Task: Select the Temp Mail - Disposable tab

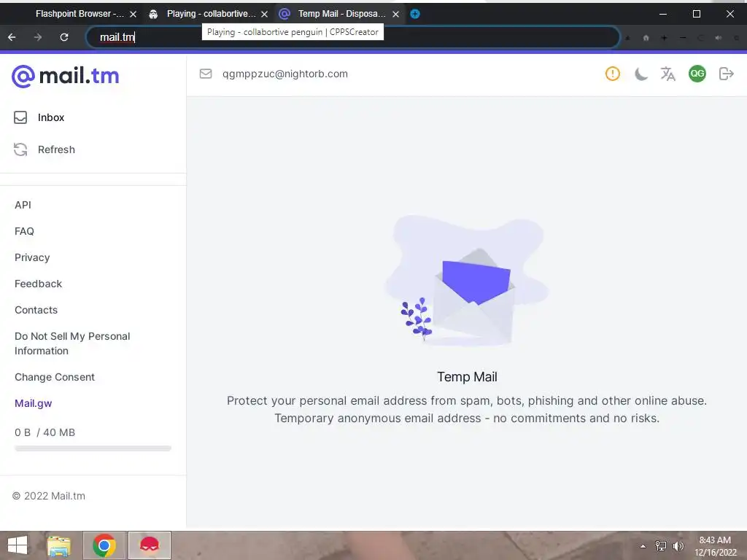Action: point(341,14)
